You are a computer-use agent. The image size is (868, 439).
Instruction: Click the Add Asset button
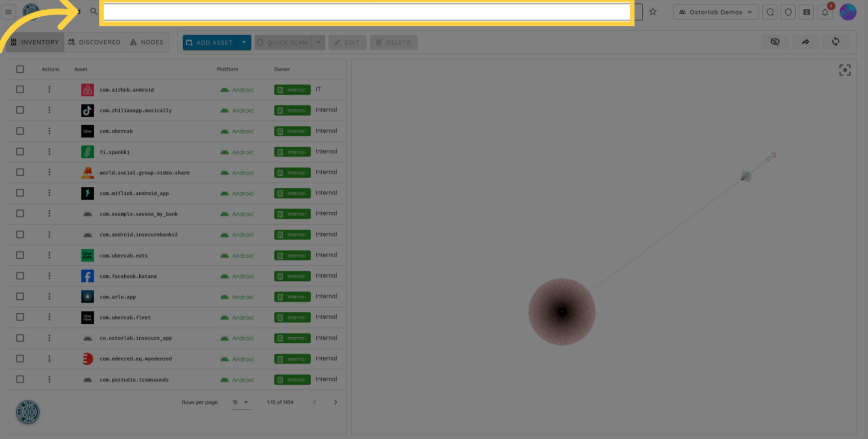(210, 42)
